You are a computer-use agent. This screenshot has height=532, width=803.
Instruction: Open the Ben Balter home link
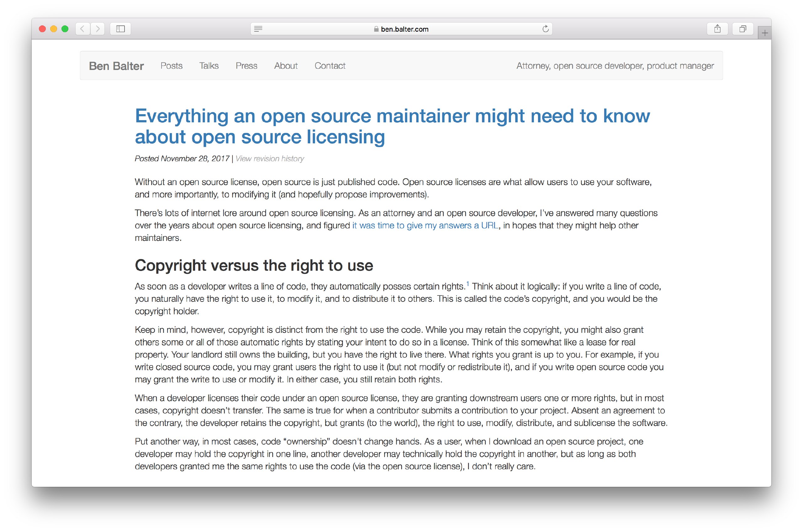tap(116, 66)
